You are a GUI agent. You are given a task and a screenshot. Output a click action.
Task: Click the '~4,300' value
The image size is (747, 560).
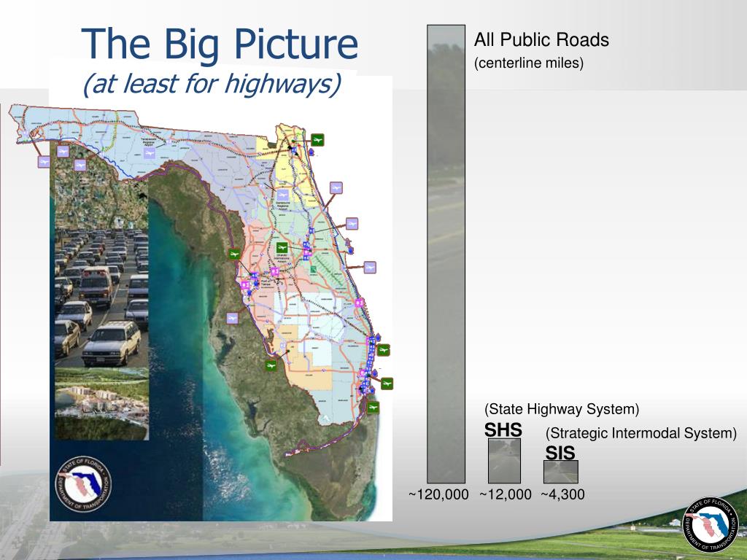(562, 494)
